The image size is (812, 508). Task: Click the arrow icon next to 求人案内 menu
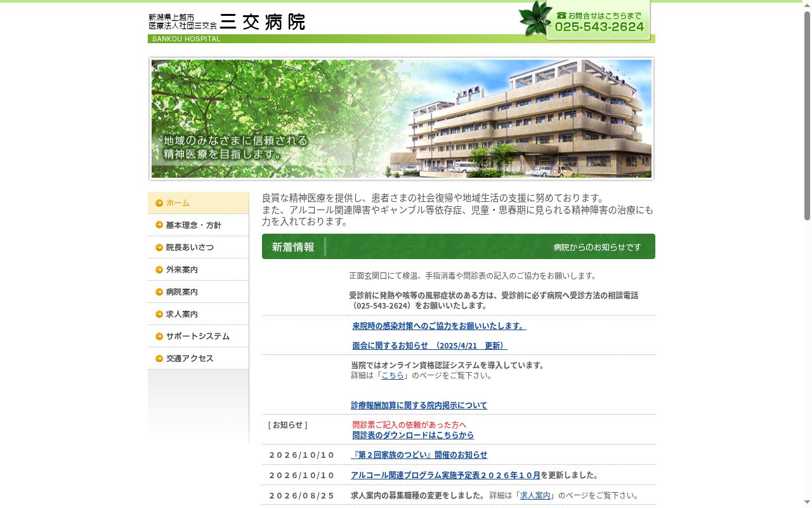pos(159,314)
